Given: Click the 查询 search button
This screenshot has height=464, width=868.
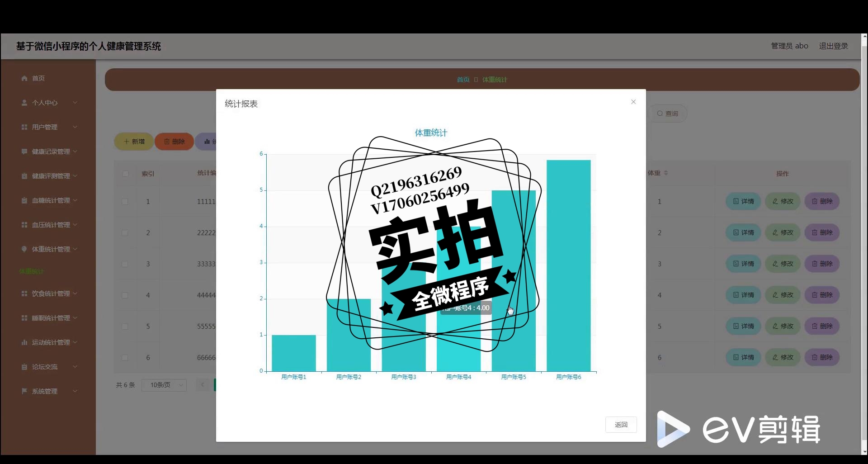Looking at the screenshot, I should pos(668,114).
